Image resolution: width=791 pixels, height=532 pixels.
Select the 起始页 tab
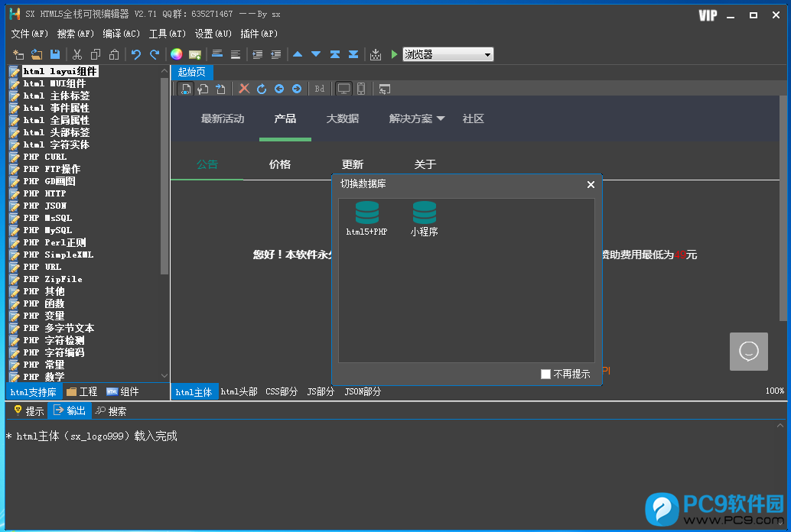pyautogui.click(x=192, y=72)
